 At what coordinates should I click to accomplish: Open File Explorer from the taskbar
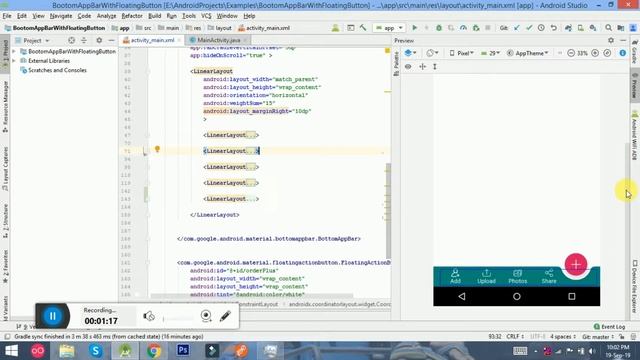click(67, 351)
